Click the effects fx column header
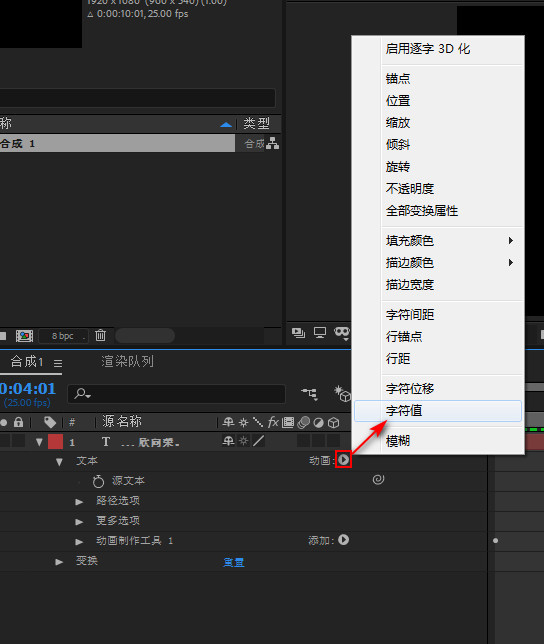 click(273, 422)
